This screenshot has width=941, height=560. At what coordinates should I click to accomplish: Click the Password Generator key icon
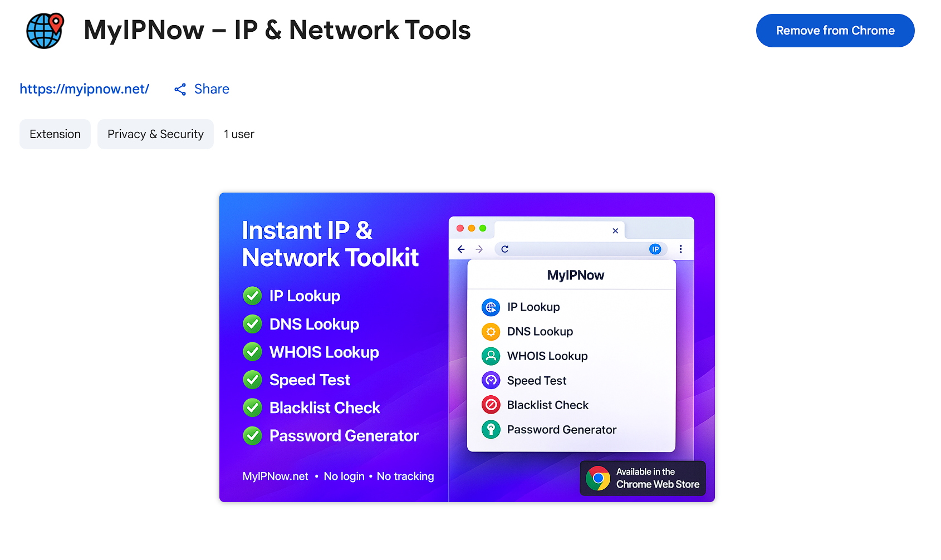coord(491,429)
